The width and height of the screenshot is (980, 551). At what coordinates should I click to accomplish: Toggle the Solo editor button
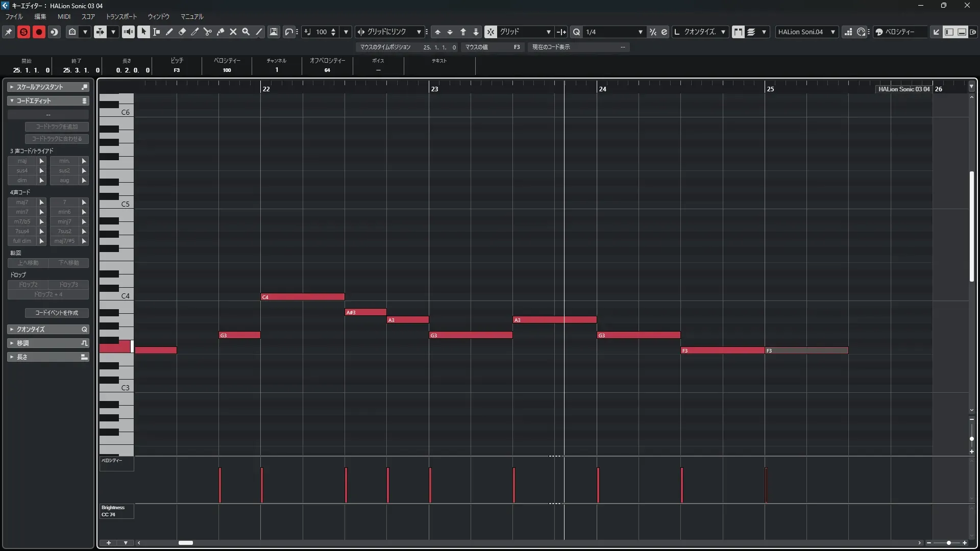[x=23, y=32]
